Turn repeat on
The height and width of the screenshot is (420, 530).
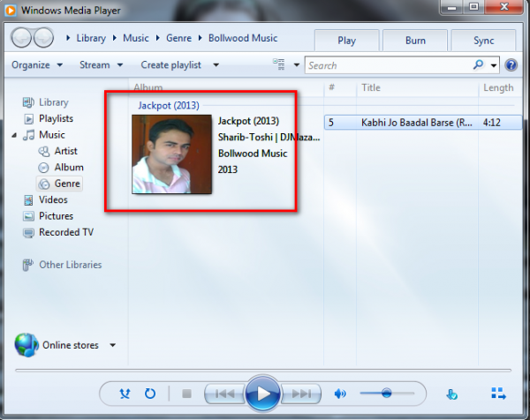(150, 394)
